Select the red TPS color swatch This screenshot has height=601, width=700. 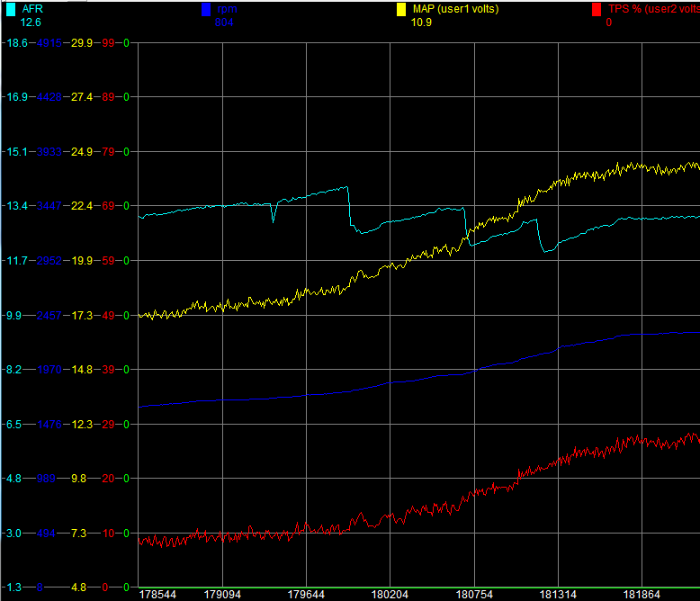click(597, 9)
